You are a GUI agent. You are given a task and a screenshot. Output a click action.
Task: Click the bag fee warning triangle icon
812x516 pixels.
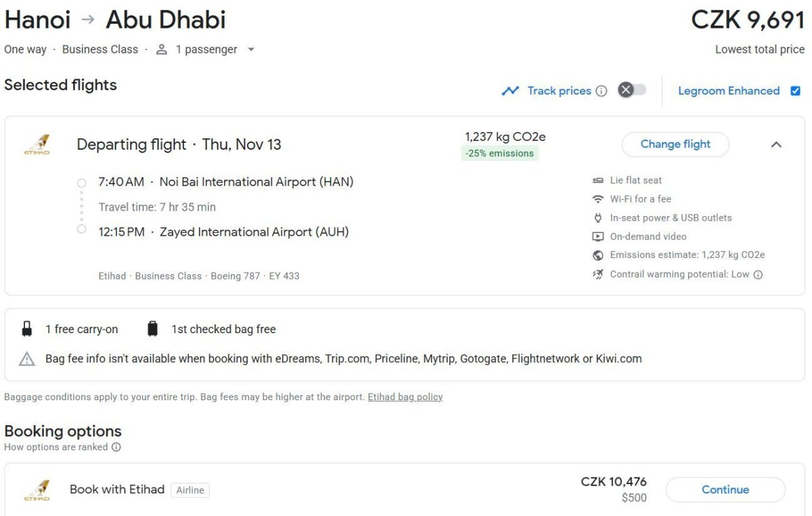27,359
